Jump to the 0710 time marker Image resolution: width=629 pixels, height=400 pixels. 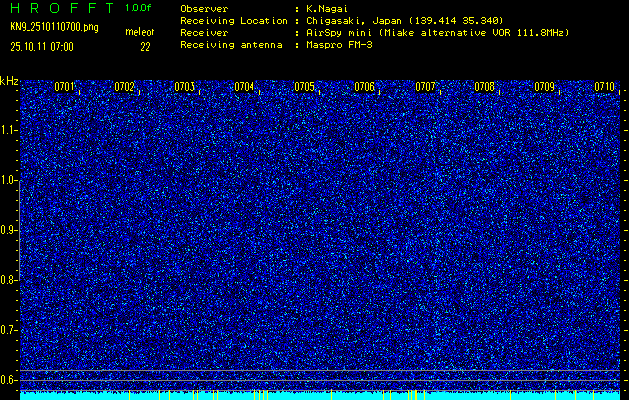605,87
